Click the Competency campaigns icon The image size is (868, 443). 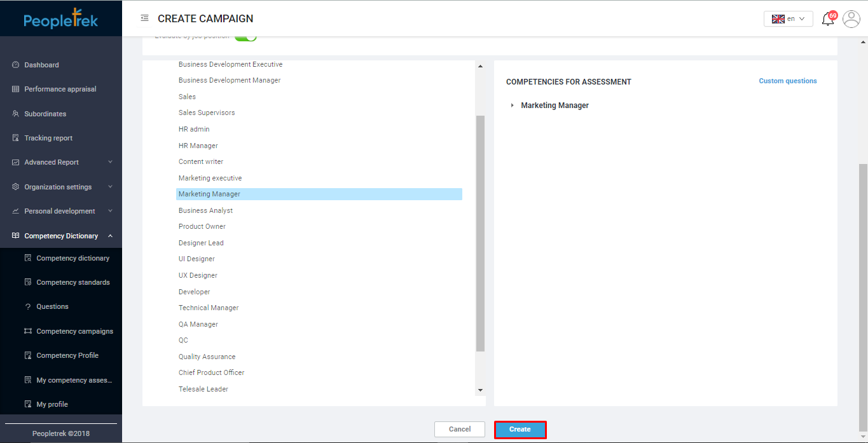coord(28,331)
